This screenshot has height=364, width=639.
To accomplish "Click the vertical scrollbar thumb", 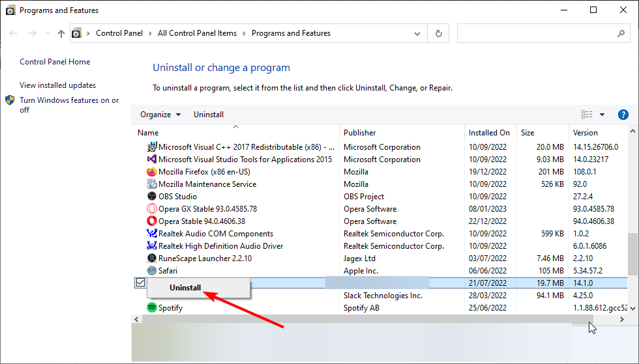I will click(632, 254).
